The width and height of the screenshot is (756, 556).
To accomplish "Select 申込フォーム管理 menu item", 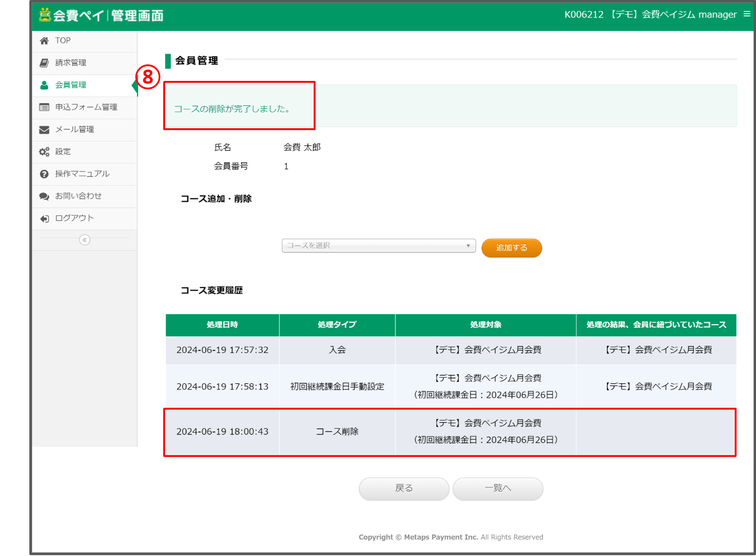I will tap(86, 107).
